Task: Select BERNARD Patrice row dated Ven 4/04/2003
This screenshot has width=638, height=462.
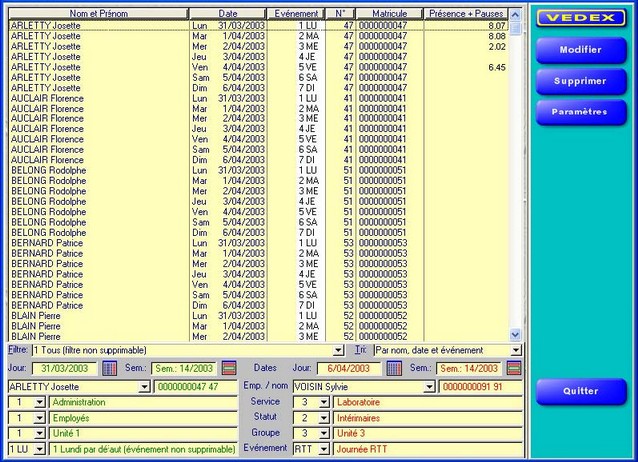Action: (x=258, y=285)
